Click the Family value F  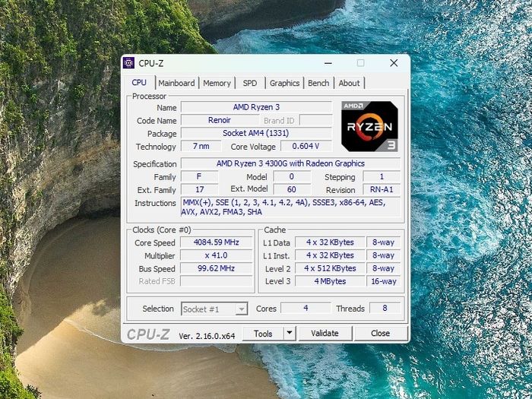pos(199,176)
